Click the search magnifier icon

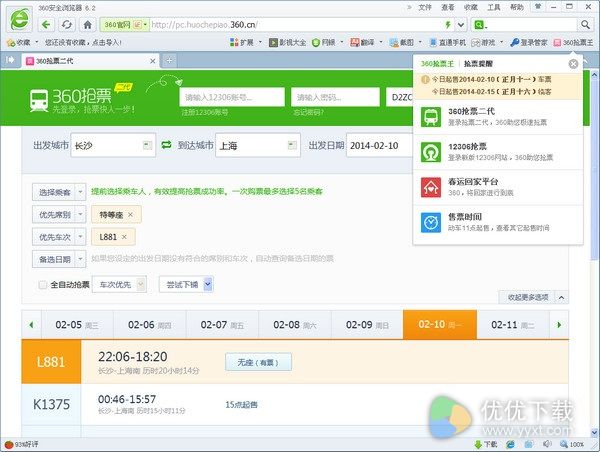[x=585, y=25]
